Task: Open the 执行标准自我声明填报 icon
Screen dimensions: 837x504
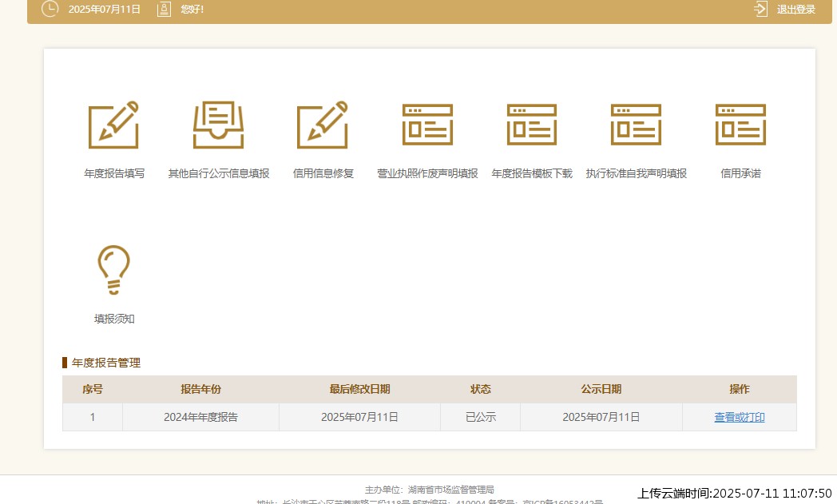Action: tap(636, 125)
